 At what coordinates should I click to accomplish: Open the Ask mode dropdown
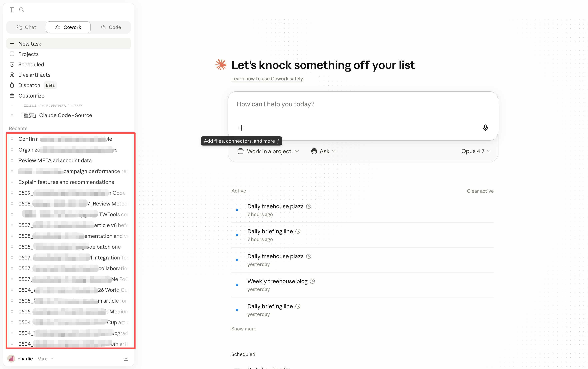323,151
